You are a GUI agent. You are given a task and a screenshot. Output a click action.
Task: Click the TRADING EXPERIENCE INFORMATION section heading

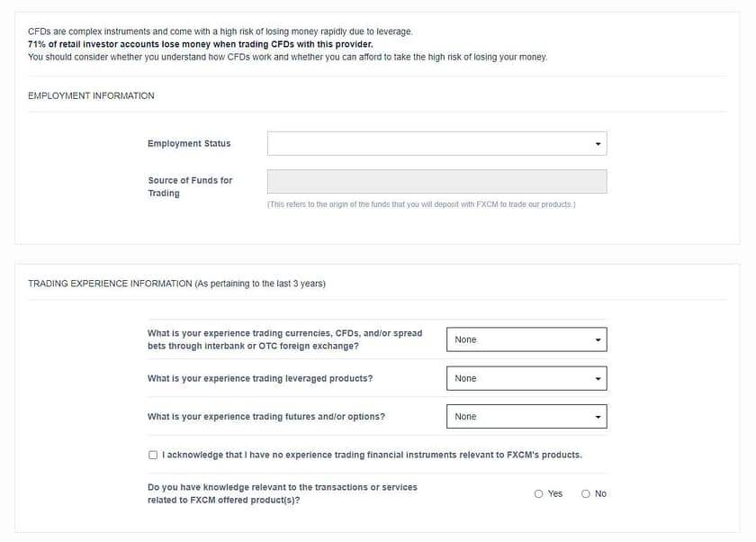click(x=176, y=284)
